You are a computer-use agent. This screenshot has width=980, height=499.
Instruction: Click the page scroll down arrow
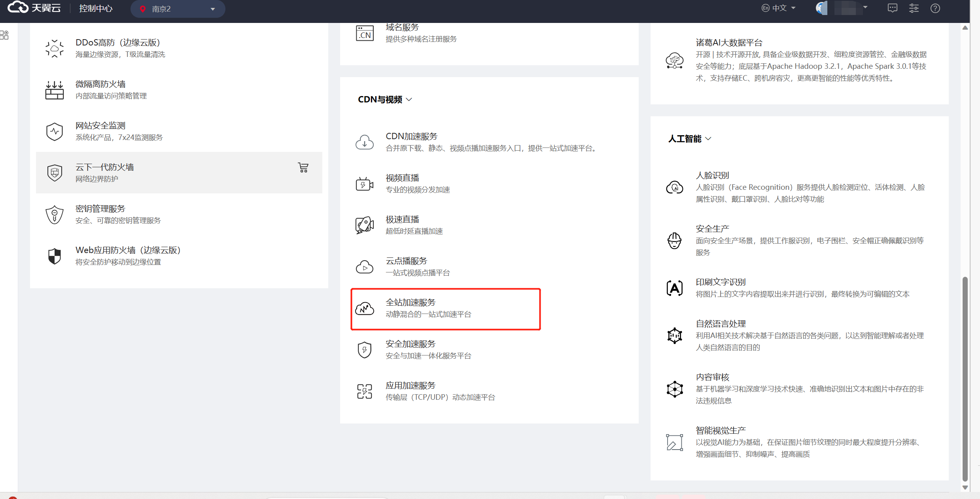point(965,488)
